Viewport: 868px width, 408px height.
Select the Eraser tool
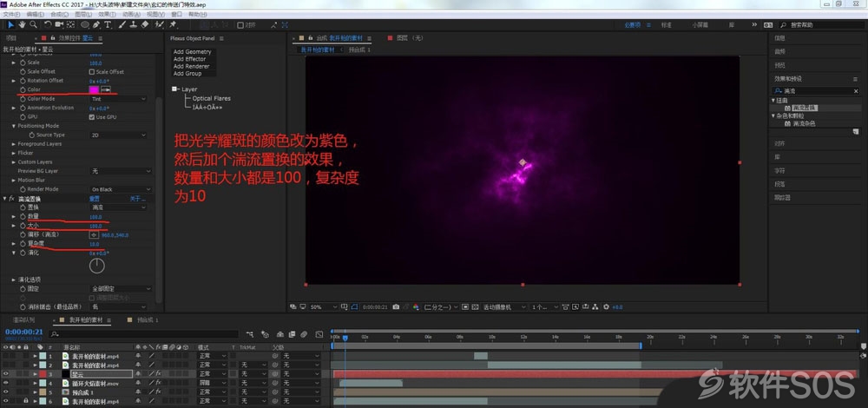pos(145,25)
